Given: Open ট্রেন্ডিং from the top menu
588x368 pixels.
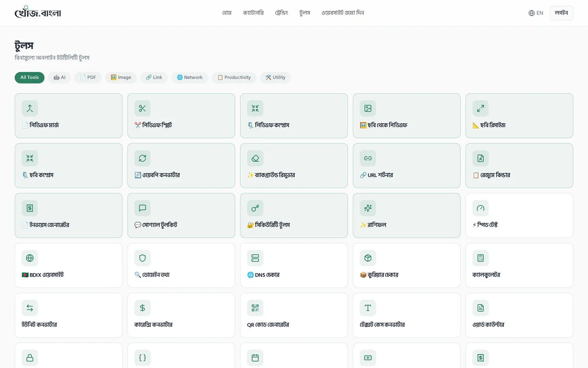Looking at the screenshot, I should [x=281, y=13].
